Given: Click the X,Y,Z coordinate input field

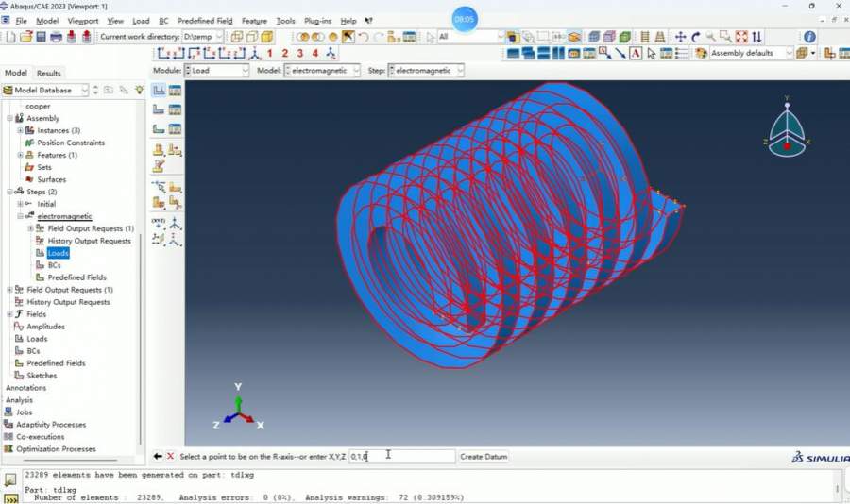Looking at the screenshot, I should [x=400, y=457].
